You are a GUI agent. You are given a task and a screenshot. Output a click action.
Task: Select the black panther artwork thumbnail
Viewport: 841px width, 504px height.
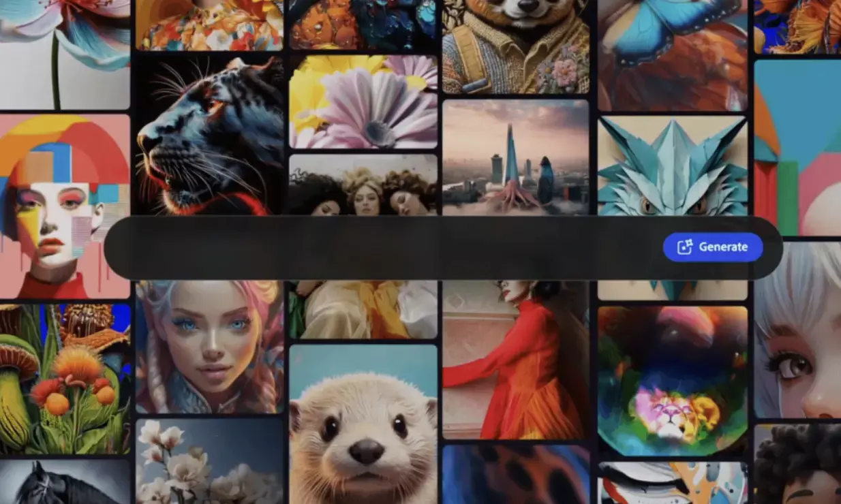tap(208, 136)
